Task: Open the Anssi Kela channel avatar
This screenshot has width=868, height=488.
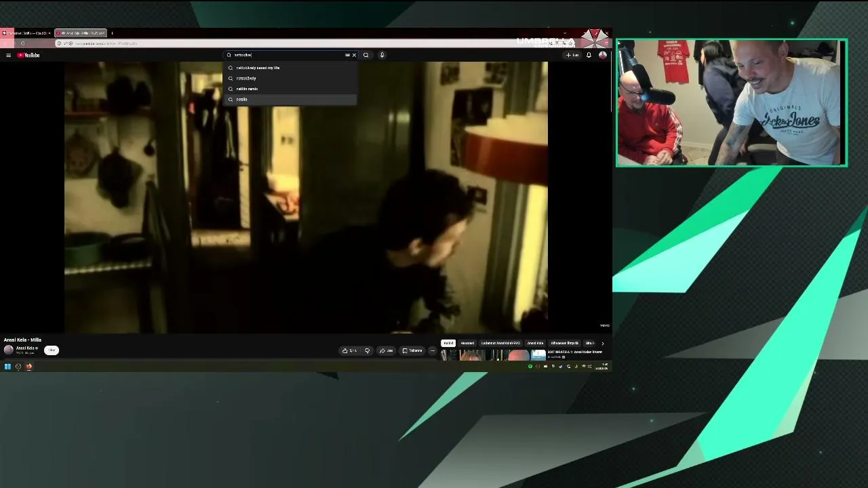Action: [x=8, y=350]
